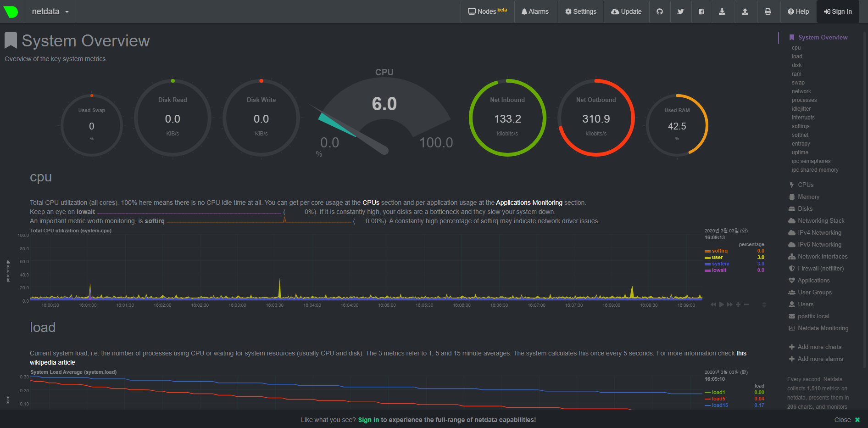
Task: Click the Facebook icon
Action: (701, 11)
